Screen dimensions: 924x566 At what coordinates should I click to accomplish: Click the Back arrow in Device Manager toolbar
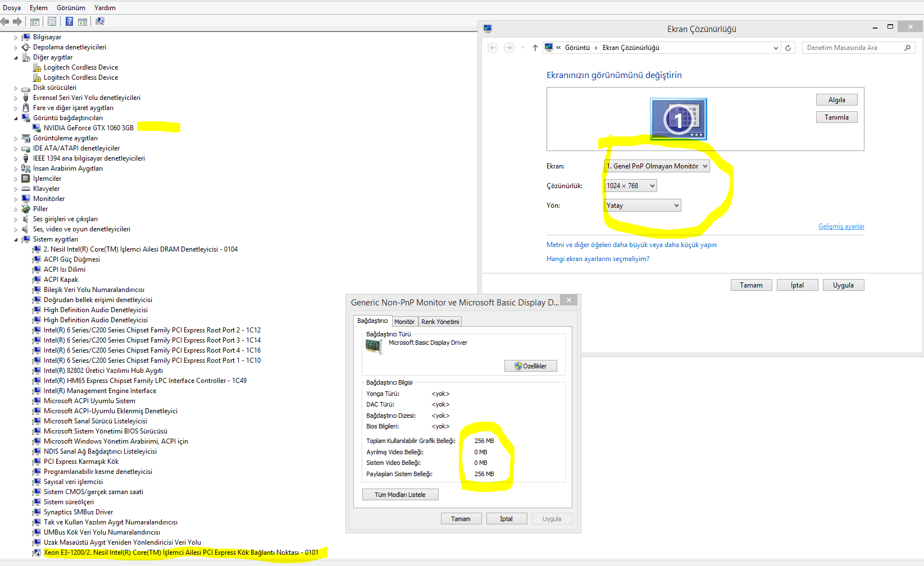click(x=5, y=21)
